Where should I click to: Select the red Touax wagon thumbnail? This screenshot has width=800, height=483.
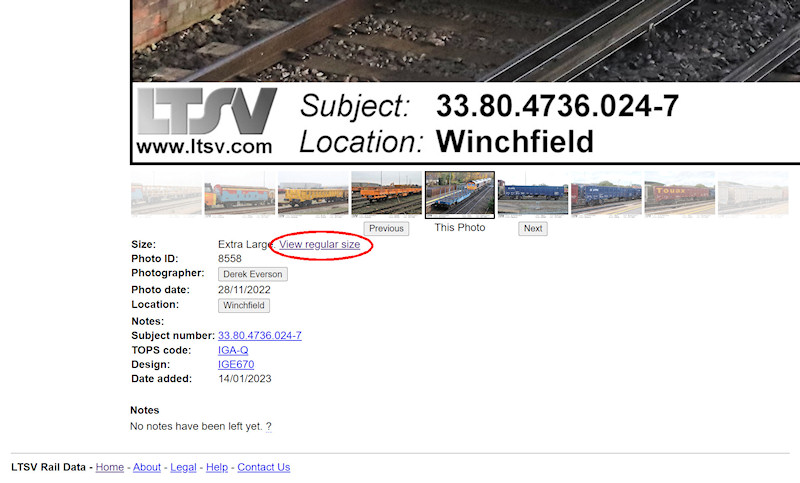(x=680, y=194)
